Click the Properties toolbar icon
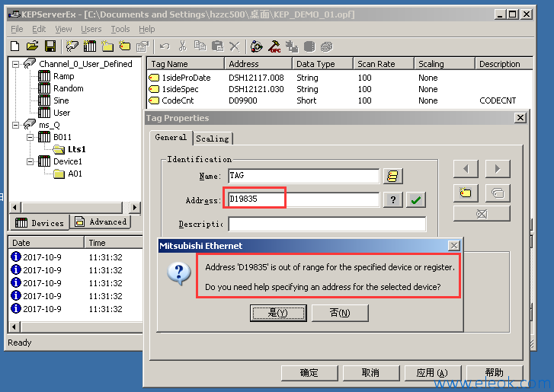 [x=143, y=46]
